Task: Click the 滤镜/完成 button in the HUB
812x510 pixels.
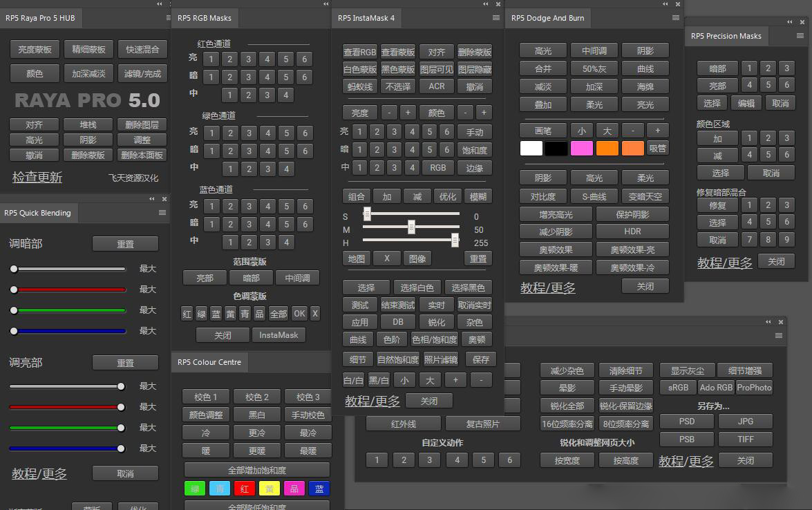Action: point(142,74)
